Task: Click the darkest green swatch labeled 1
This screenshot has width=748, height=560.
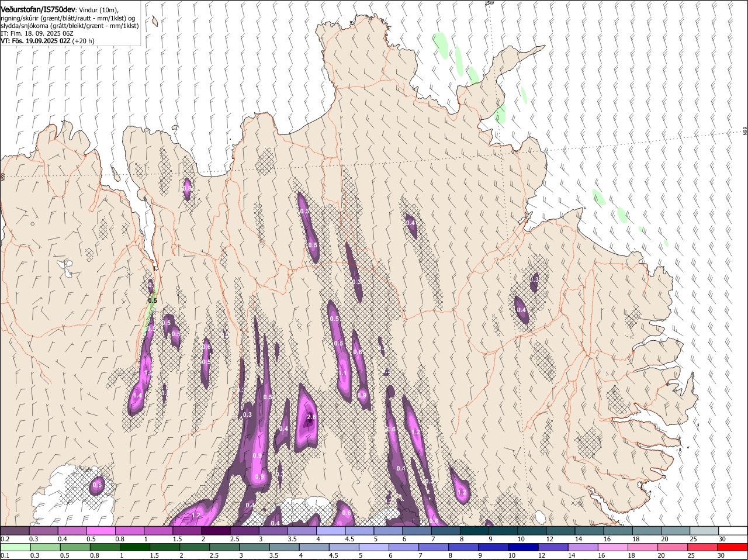Action: click(134, 547)
